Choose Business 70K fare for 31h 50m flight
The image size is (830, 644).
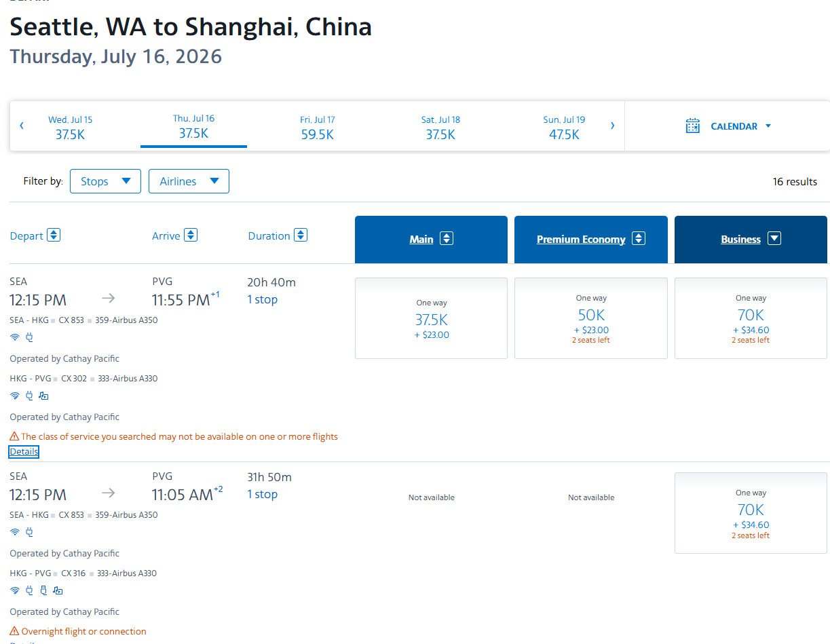pos(751,513)
